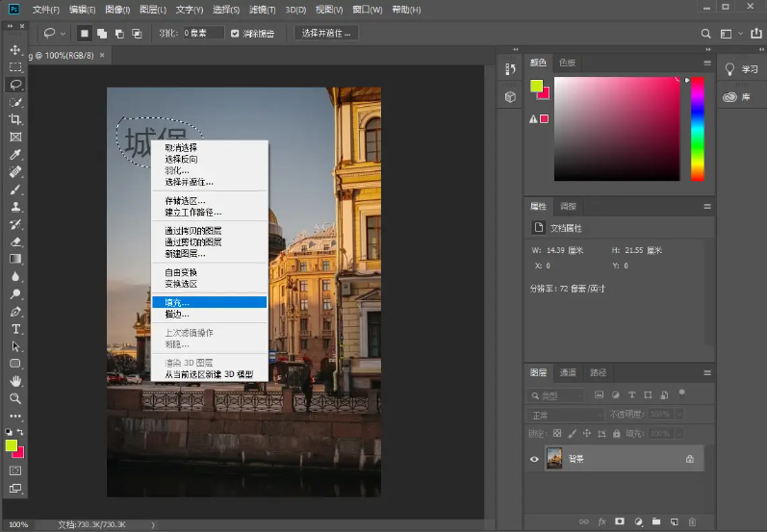Open the 学习 panel button

[743, 69]
